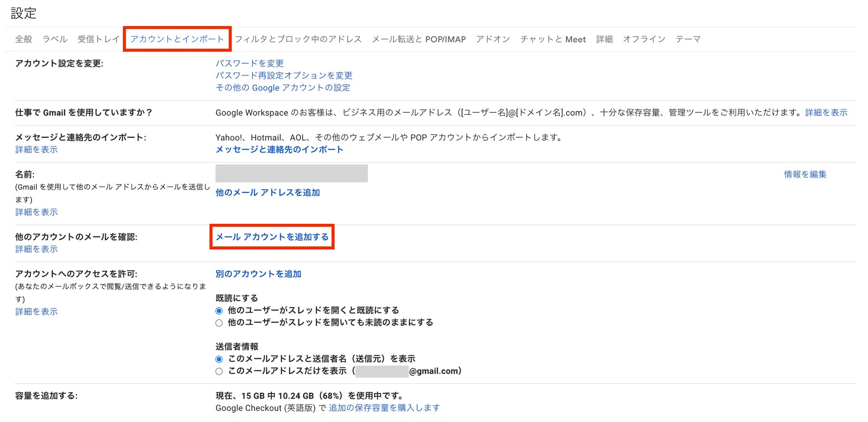Open the チャットと Meet tab

click(552, 39)
